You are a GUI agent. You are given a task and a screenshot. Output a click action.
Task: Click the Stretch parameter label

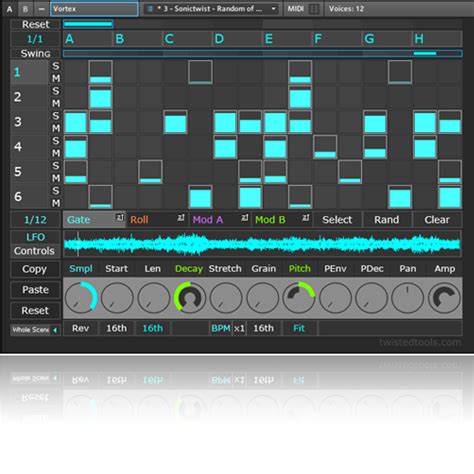pyautogui.click(x=225, y=269)
